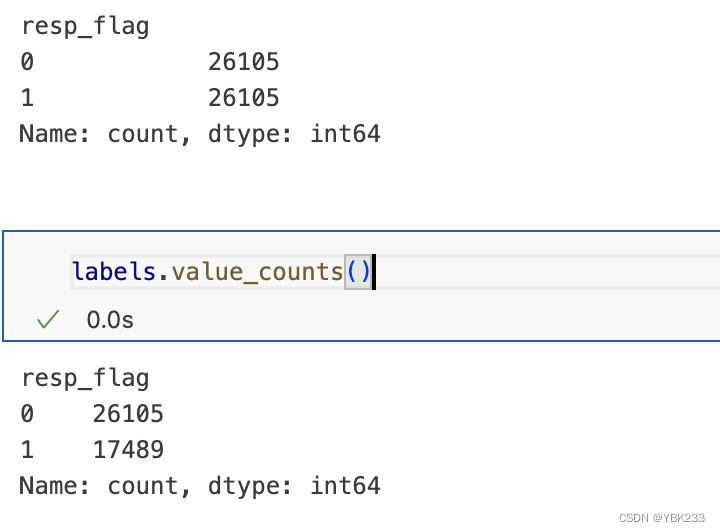Click the green checkmark execution status icon
The image size is (720, 532).
48,319
